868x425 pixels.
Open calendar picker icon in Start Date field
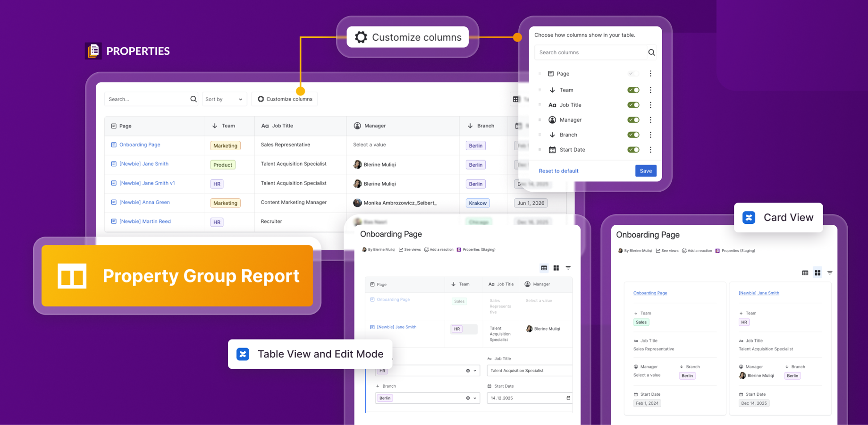point(568,398)
